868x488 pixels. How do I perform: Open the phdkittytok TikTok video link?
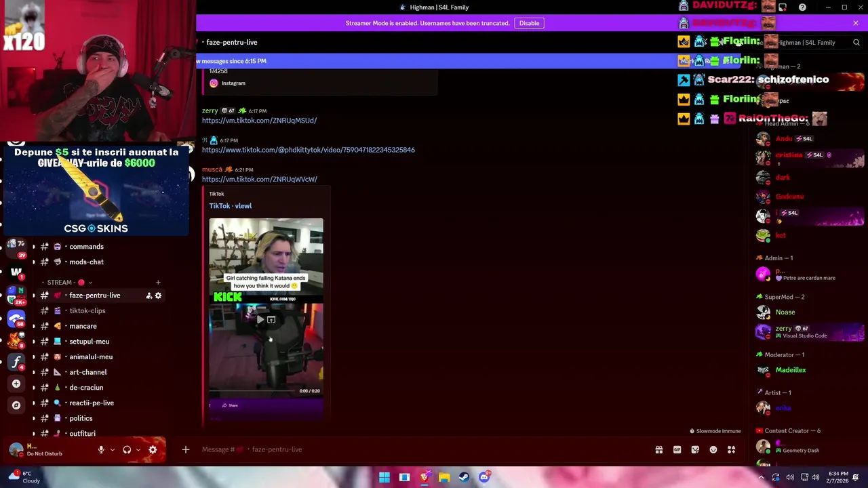(309, 150)
